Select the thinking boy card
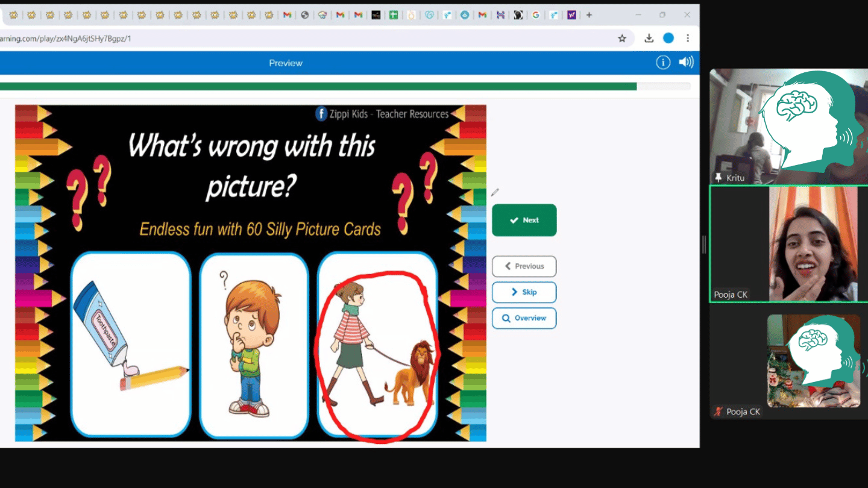 pos(254,345)
